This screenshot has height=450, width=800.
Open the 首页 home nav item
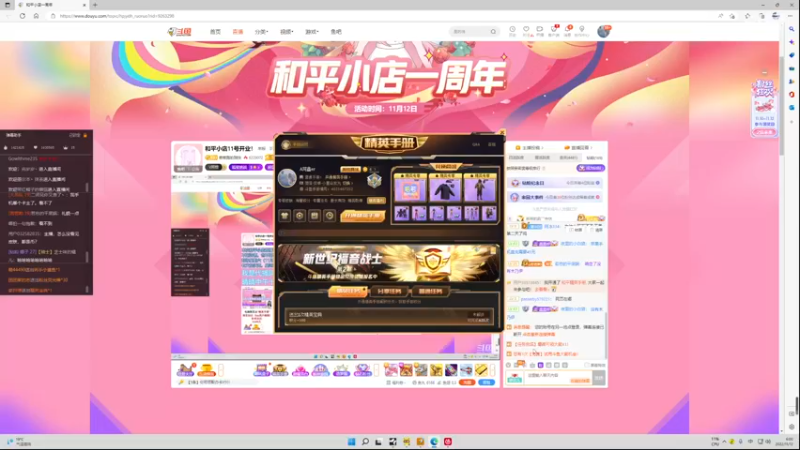(215, 32)
